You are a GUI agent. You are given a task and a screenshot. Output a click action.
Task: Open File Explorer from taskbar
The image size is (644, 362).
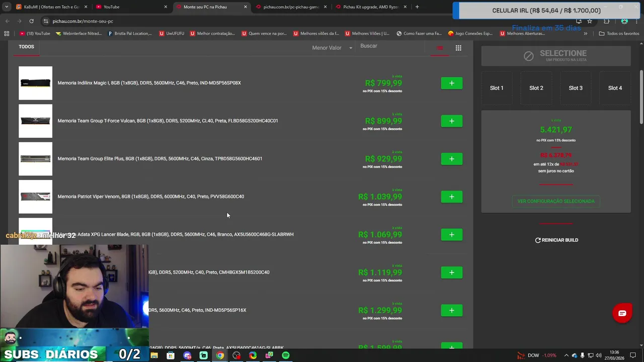(154, 355)
